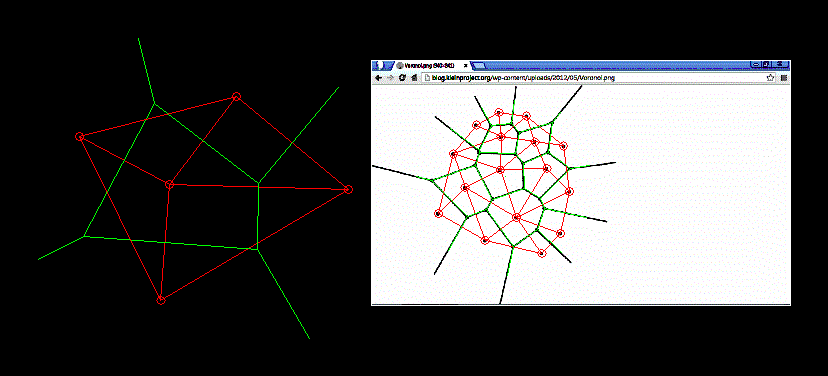
Task: Click the page icon in the address bar
Action: coord(428,78)
